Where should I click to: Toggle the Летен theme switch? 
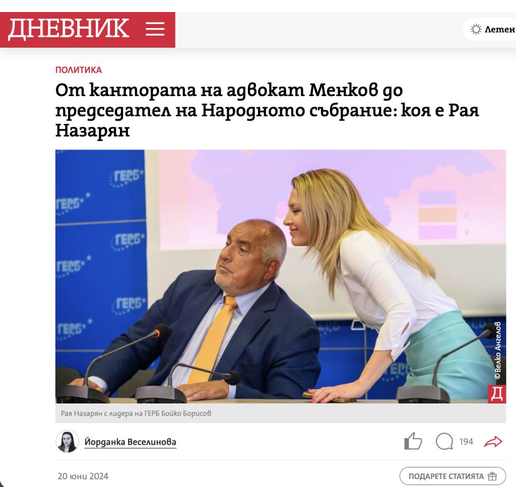click(x=490, y=29)
